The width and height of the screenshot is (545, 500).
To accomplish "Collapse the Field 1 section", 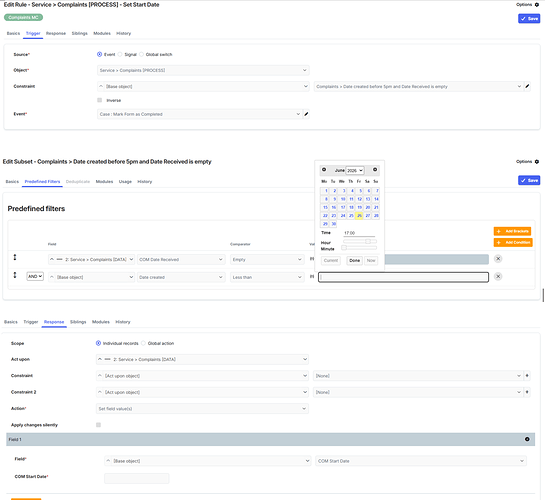I will (x=527, y=440).
